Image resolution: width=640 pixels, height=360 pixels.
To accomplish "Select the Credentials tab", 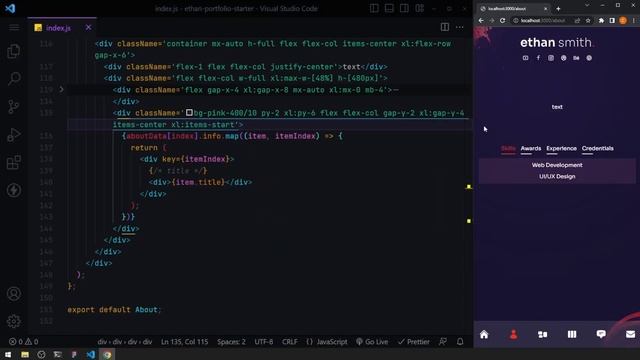I will point(598,149).
